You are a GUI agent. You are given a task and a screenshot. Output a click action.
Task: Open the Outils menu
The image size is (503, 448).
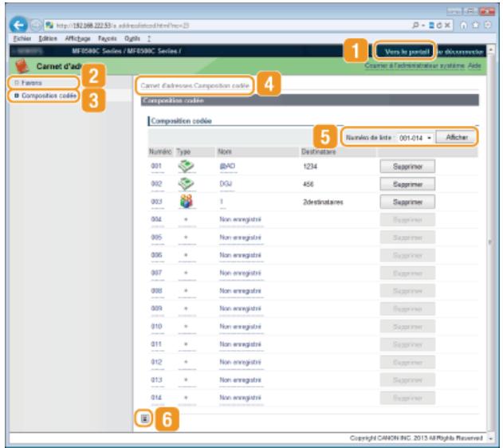[132, 38]
